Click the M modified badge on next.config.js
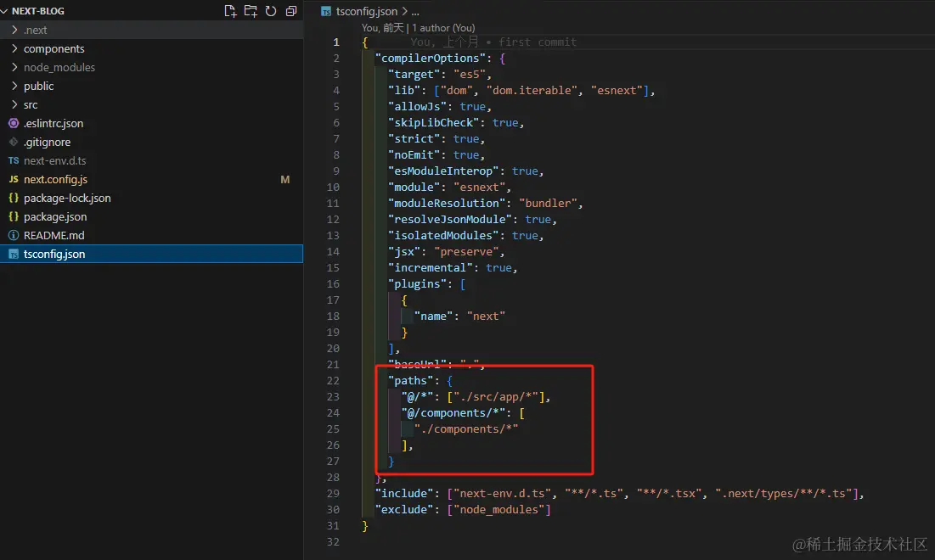The image size is (935, 560). [285, 179]
